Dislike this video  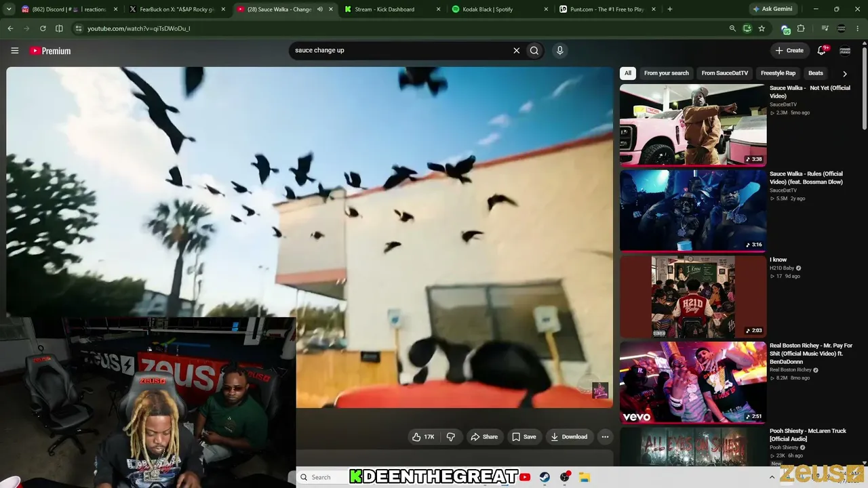click(x=451, y=437)
